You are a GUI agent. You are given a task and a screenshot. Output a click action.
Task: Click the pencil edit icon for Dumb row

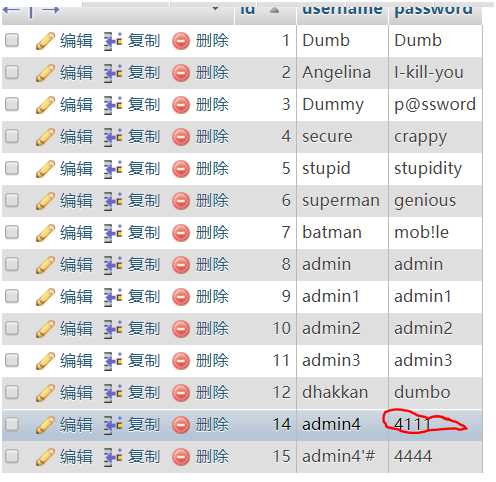click(45, 41)
